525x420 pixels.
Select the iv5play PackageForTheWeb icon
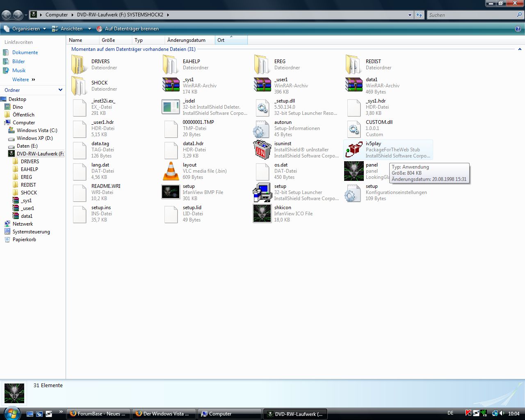coord(354,150)
